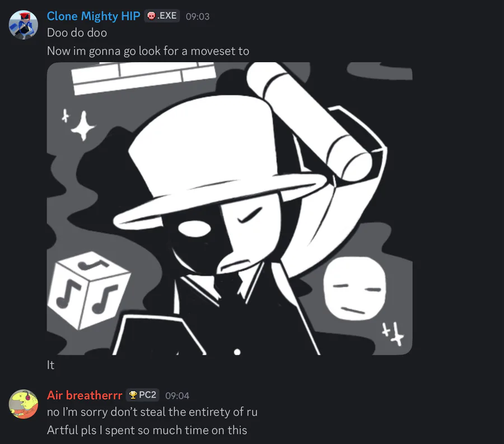Screen dimensions: 504x444
Task: Click the 09:04 message timestamp
Action: (x=177, y=396)
